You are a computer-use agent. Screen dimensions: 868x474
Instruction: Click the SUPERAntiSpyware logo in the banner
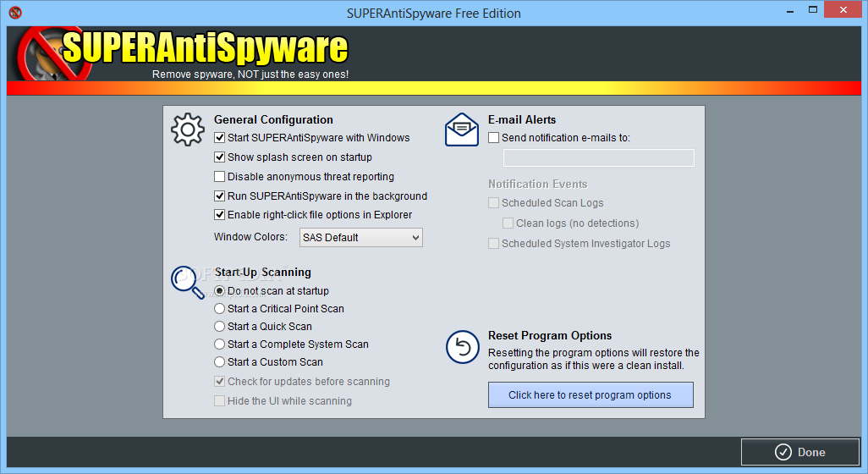183,53
